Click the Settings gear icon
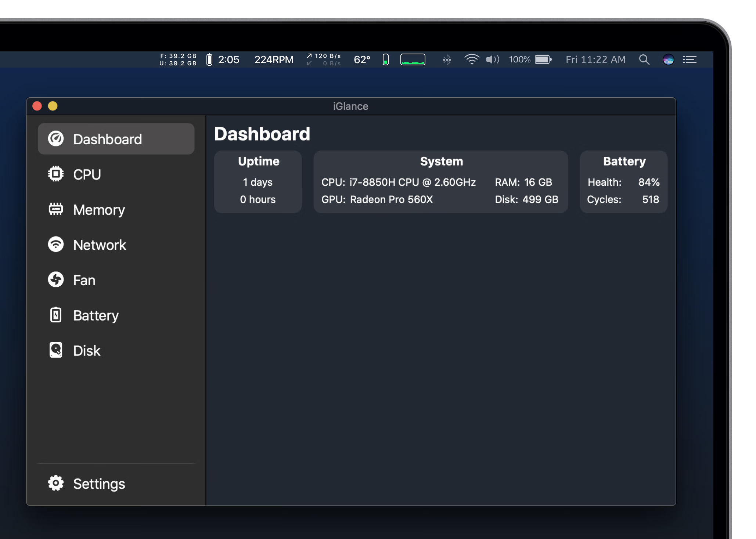Screen dimensions: 756x539 pos(56,483)
